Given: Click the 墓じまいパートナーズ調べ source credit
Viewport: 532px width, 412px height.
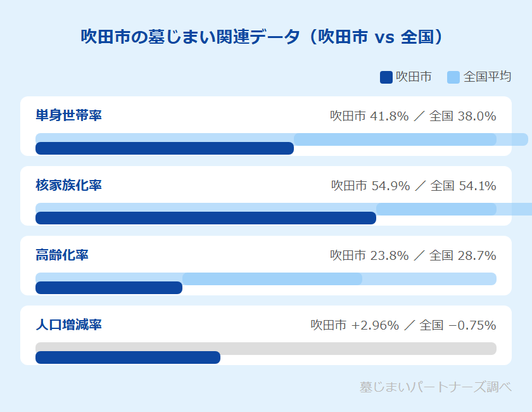Looking at the screenshot, I should point(435,387).
